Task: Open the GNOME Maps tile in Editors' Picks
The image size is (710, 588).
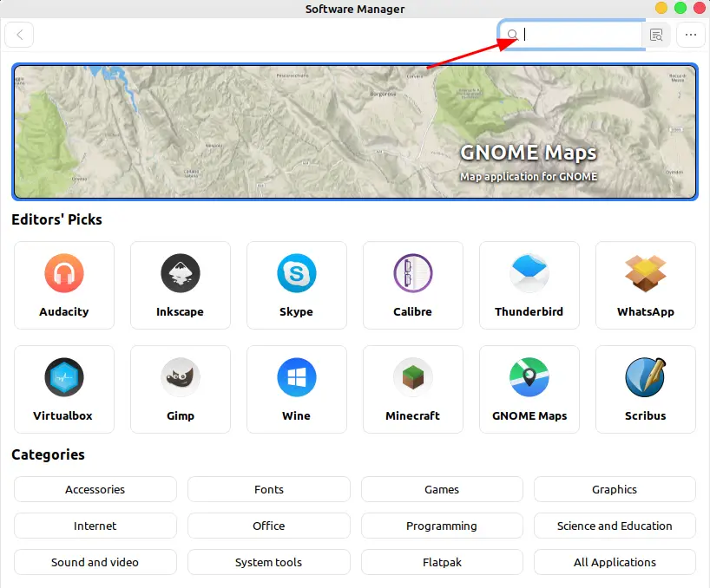Action: click(x=529, y=389)
